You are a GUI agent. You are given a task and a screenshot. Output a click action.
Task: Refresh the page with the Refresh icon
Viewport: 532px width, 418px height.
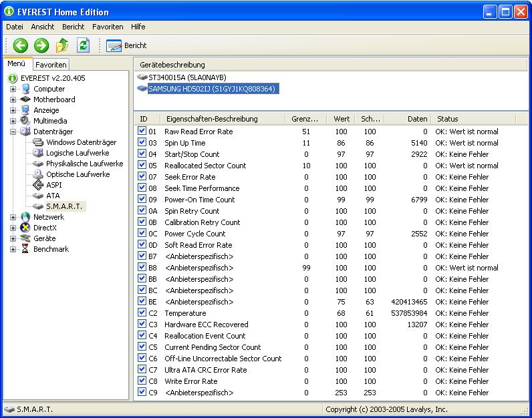click(x=83, y=45)
